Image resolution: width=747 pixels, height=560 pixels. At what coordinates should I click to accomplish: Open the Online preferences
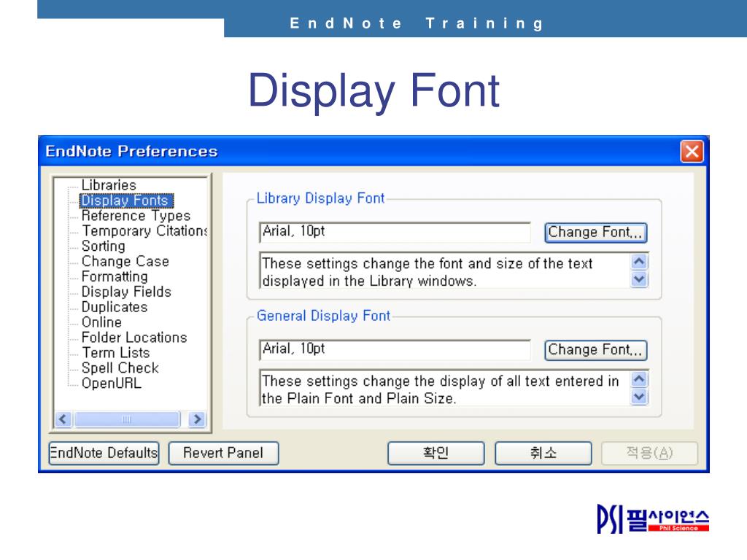[x=101, y=322]
